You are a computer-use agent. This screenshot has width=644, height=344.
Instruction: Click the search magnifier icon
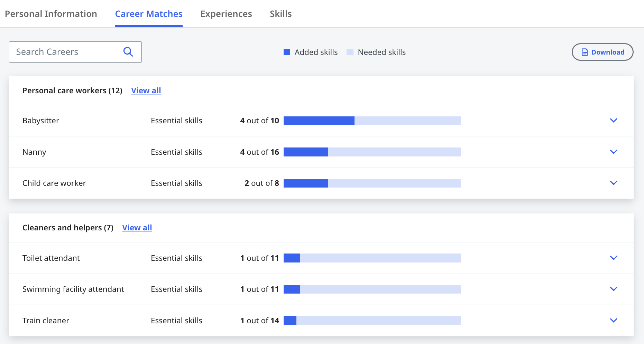[128, 52]
